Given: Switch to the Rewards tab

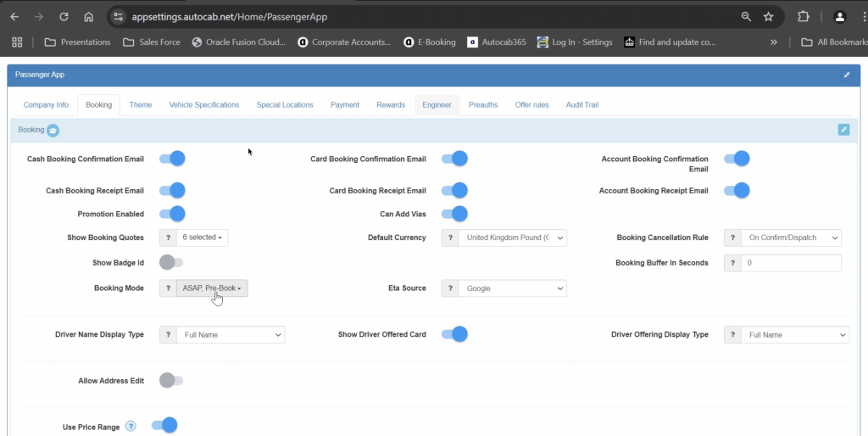Looking at the screenshot, I should click(391, 104).
